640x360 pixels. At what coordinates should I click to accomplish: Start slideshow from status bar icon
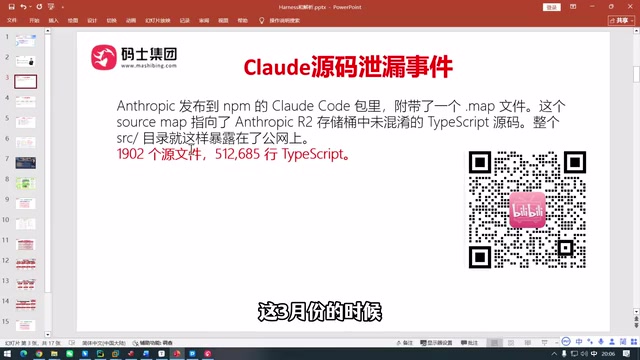tap(544, 343)
